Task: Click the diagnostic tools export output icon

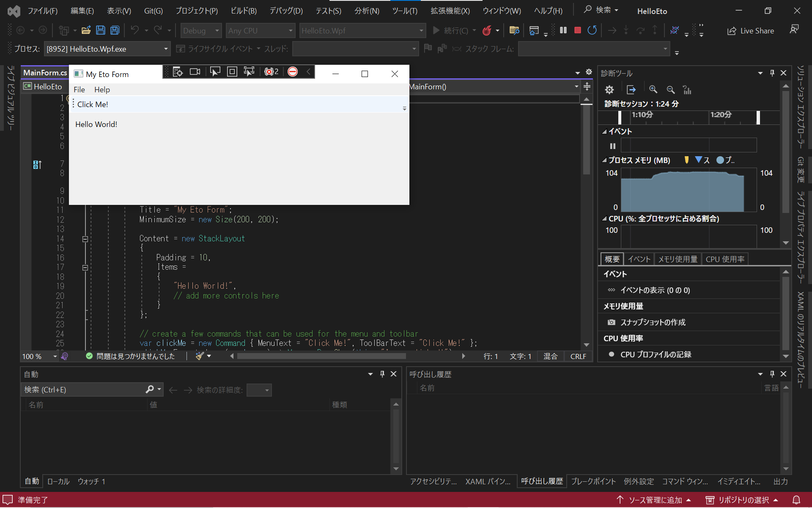Action: [631, 90]
